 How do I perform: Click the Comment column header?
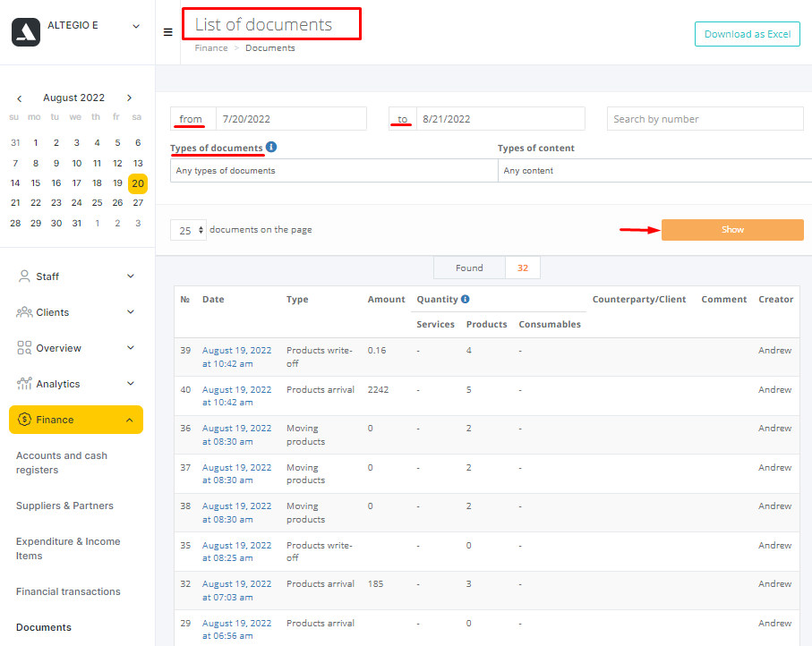point(724,299)
